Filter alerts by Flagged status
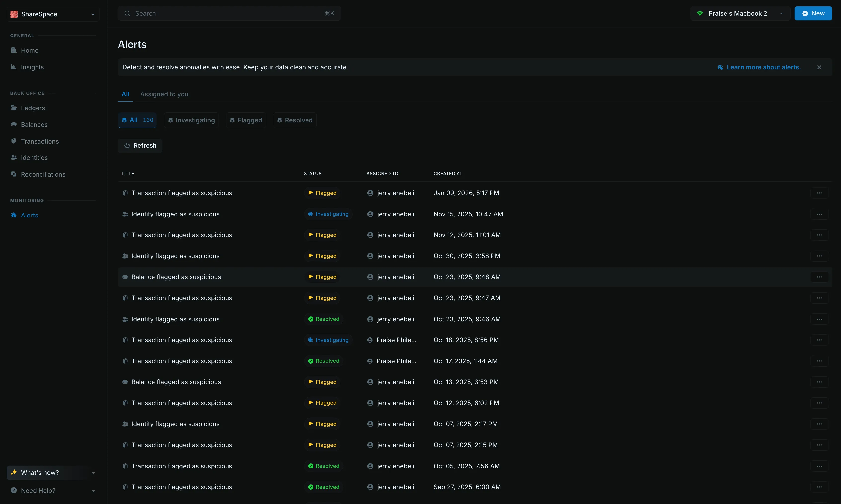The height and width of the screenshot is (504, 841). (x=246, y=120)
